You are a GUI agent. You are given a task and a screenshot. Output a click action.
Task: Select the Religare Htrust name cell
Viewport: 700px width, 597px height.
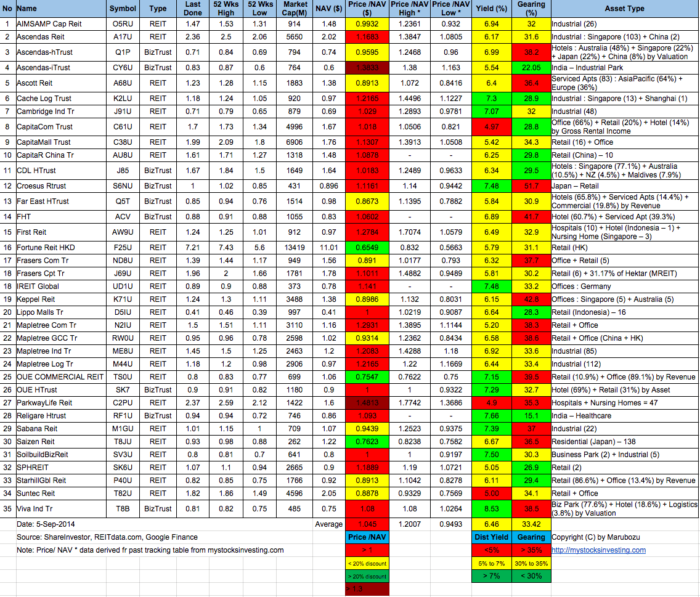point(61,416)
